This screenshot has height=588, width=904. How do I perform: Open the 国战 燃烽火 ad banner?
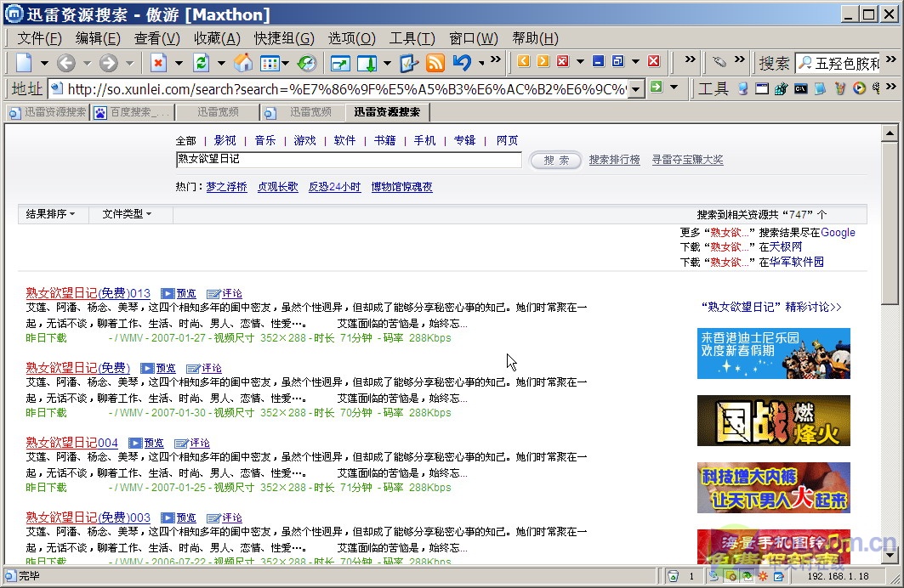(774, 421)
